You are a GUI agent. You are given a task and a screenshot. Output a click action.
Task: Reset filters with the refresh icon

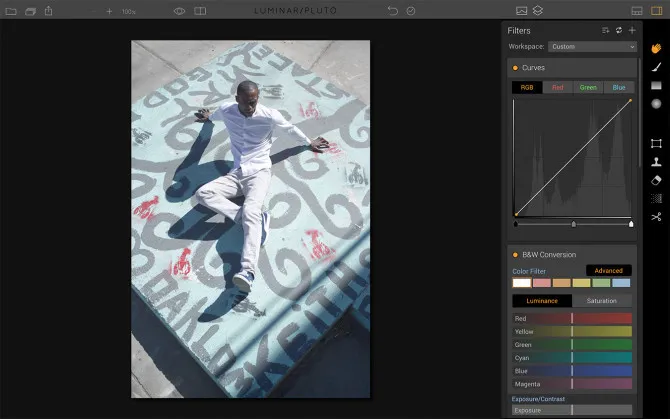point(618,31)
